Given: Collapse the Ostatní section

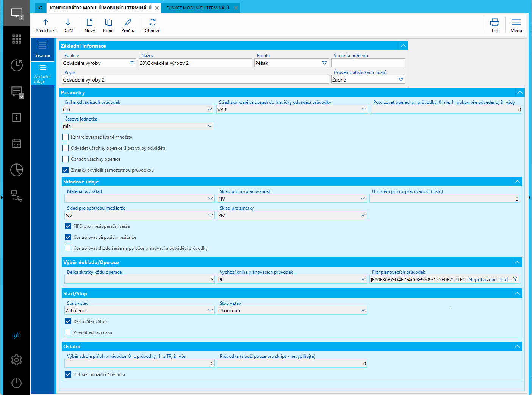Looking at the screenshot, I should [518, 346].
